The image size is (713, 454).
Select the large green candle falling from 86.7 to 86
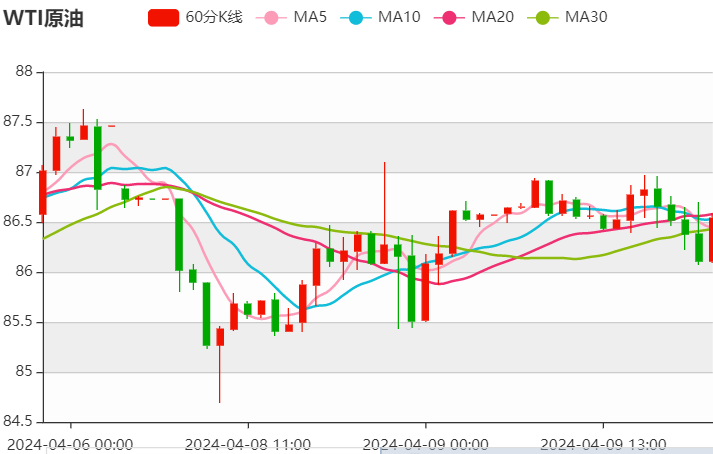[179, 234]
